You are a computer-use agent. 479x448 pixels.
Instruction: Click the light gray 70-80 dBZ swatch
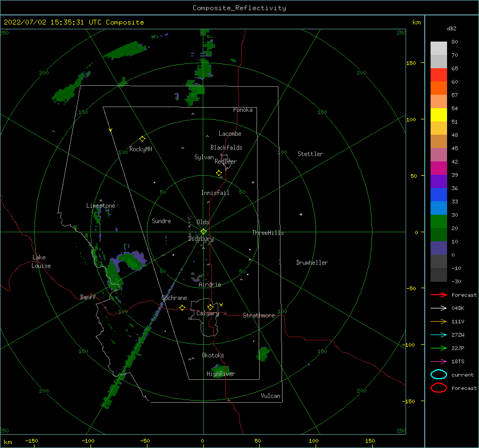point(439,48)
